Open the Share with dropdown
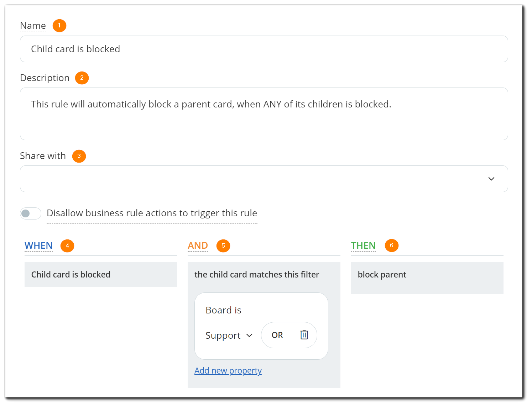Viewport: 532px width, 407px height. pos(491,179)
